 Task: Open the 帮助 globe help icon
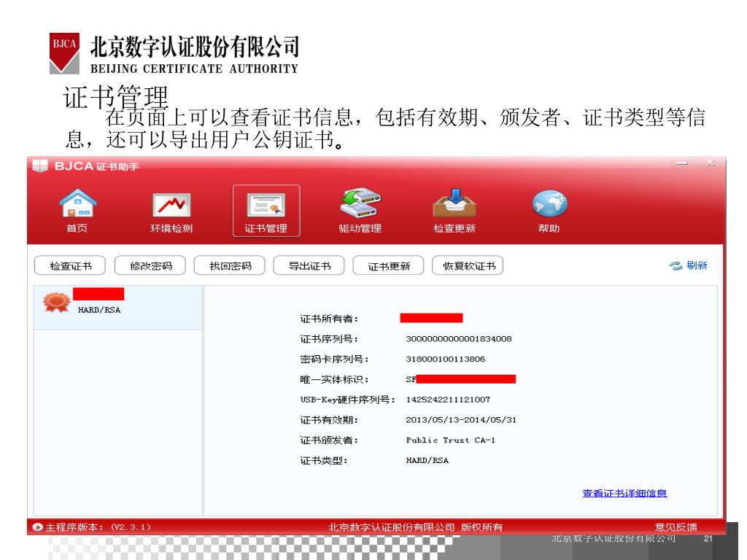pyautogui.click(x=549, y=211)
